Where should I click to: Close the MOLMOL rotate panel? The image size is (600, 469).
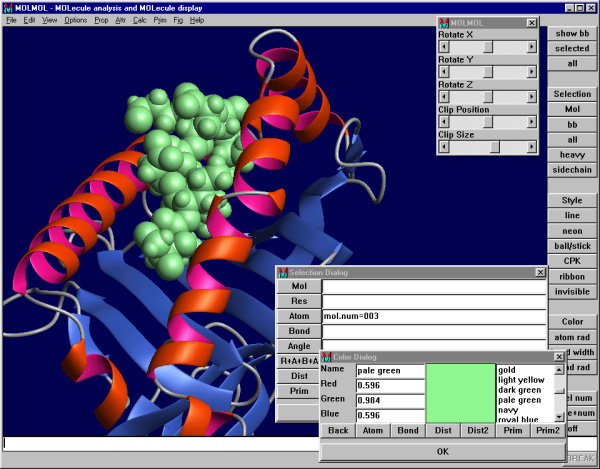coord(530,21)
